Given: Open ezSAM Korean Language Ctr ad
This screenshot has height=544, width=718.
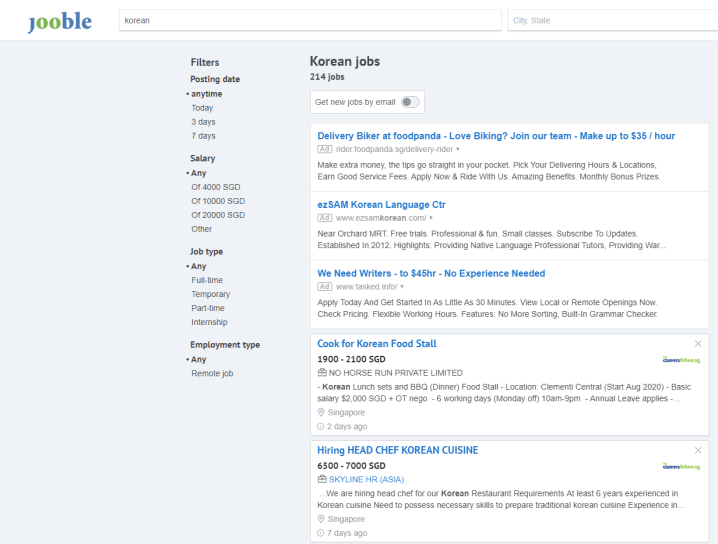Looking at the screenshot, I should [381, 205].
